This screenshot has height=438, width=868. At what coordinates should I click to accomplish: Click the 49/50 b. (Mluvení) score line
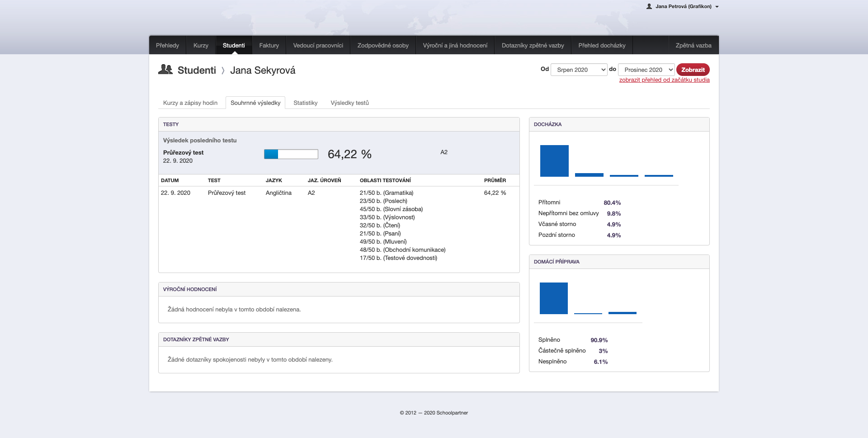coord(383,242)
